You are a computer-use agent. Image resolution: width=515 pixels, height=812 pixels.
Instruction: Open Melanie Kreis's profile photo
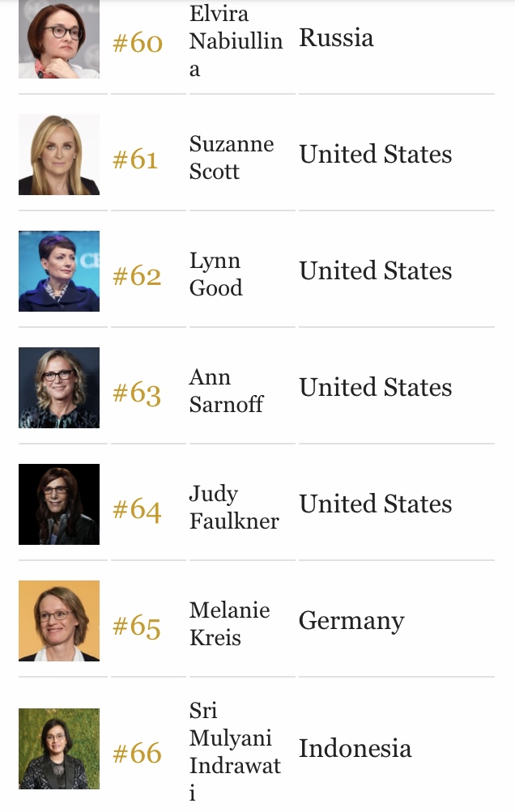59,621
